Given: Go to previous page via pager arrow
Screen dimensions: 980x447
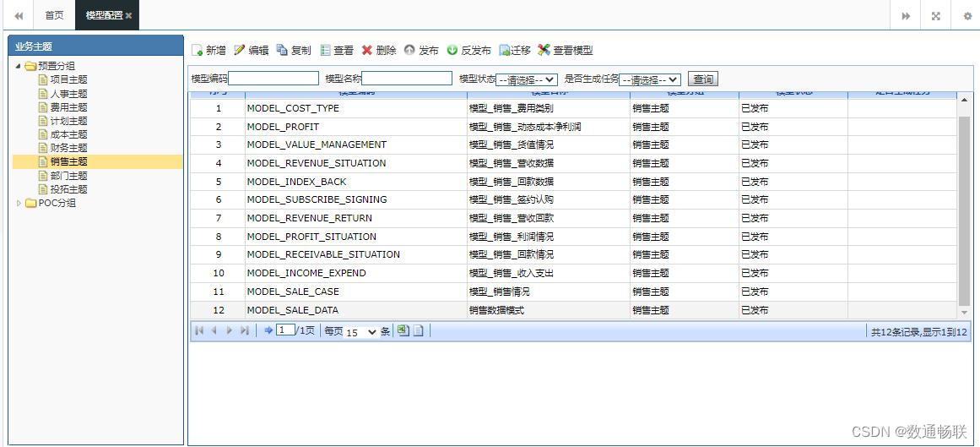Looking at the screenshot, I should coord(214,330).
